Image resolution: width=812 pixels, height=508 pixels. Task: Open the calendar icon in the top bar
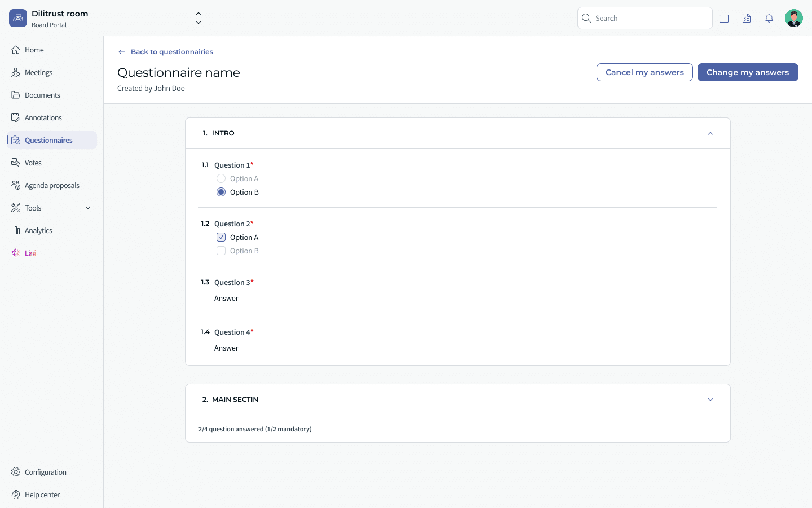(x=724, y=18)
